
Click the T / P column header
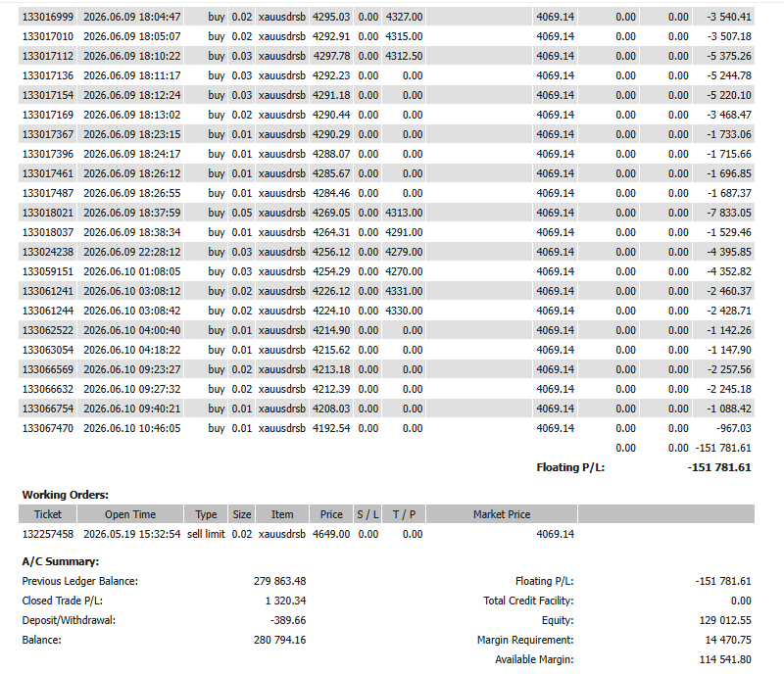tap(404, 514)
